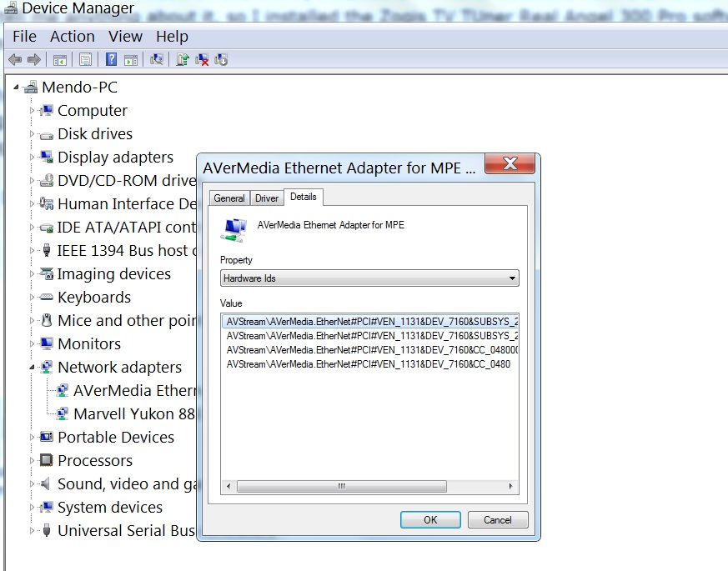Select the hardware ID ending in CC_0480

tap(369, 364)
